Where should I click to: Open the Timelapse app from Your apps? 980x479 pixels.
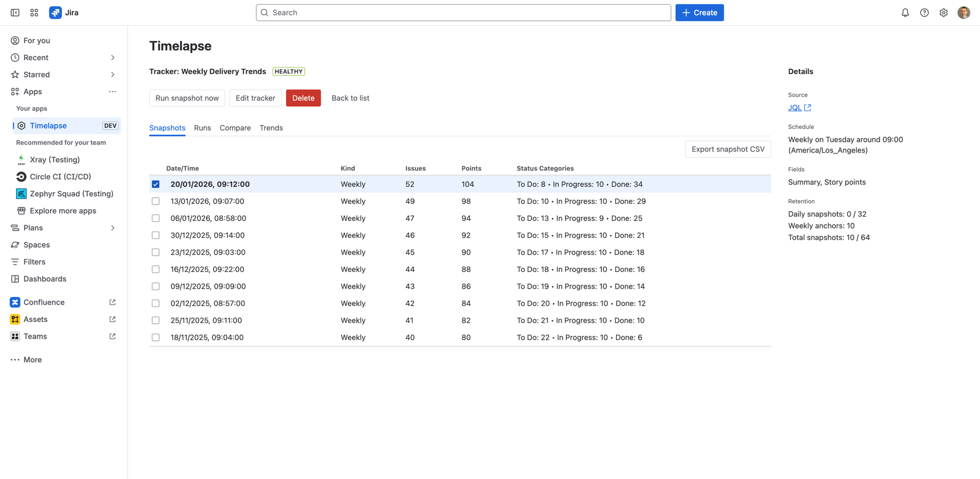pos(48,126)
